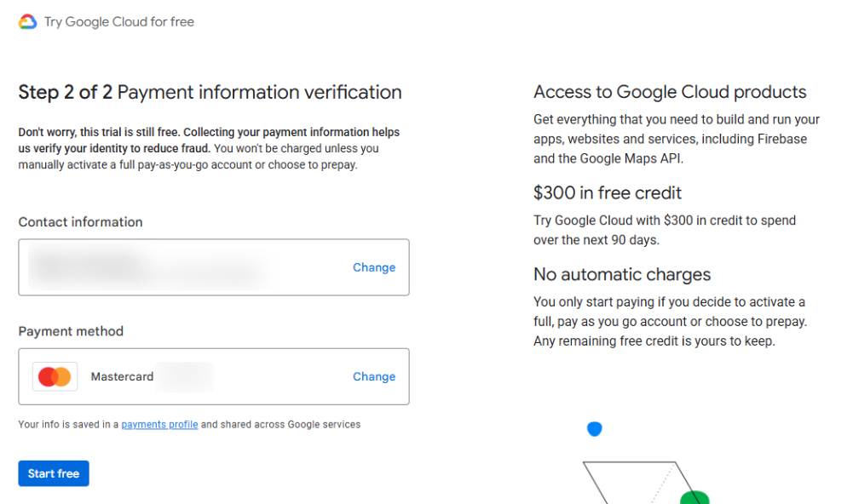Change the payment method
Image resolution: width=853 pixels, height=504 pixels.
coord(374,376)
